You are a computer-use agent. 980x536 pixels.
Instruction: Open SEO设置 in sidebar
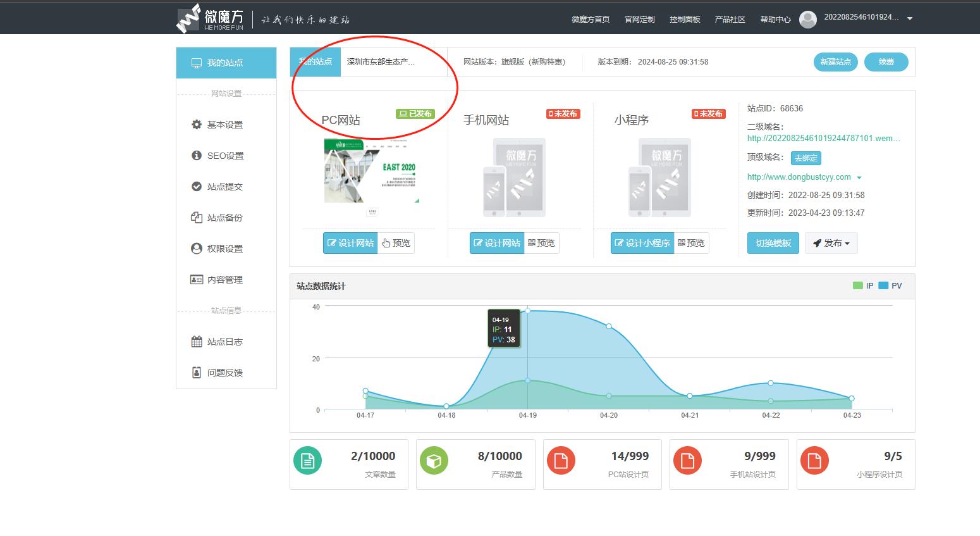[226, 156]
